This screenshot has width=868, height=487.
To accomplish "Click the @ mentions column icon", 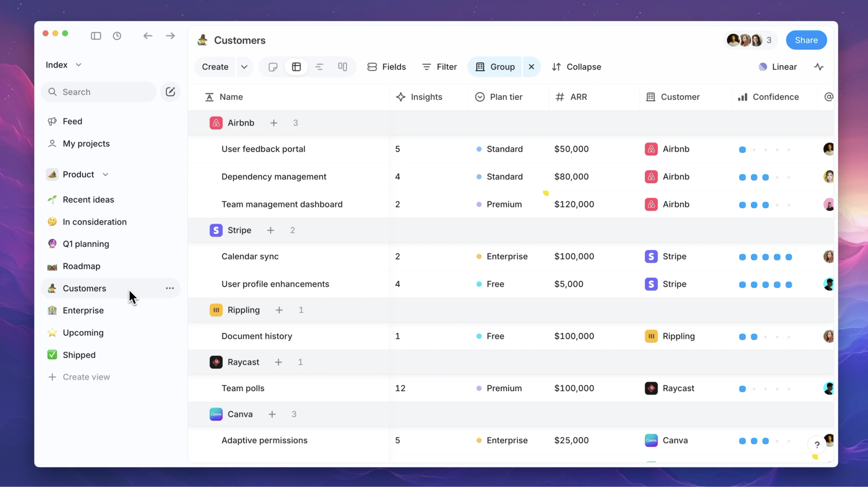I will pos(828,97).
